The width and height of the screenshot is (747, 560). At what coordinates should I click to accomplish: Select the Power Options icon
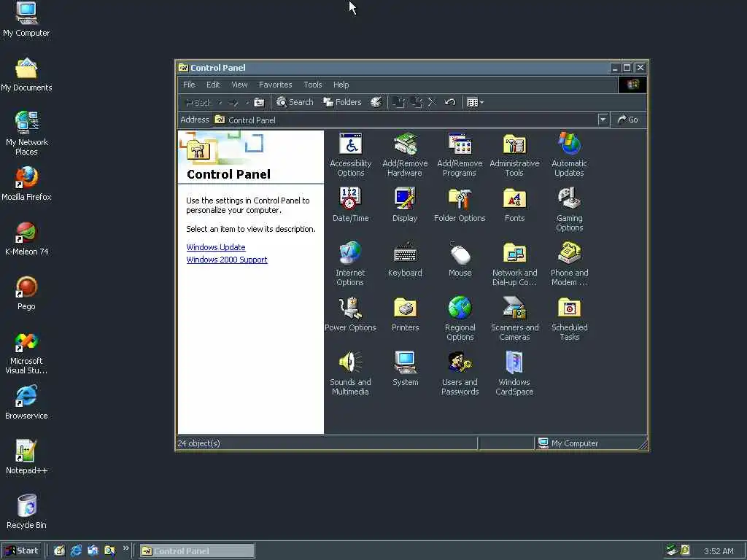350,314
